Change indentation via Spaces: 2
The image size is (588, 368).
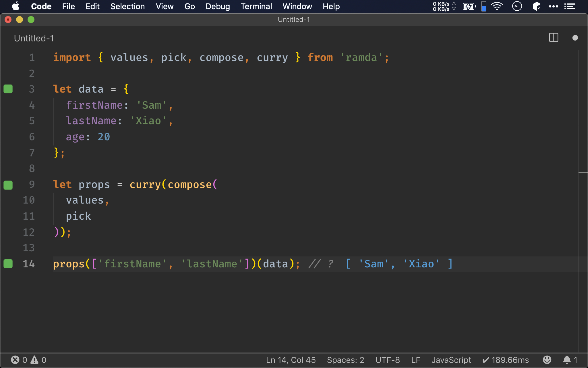(x=345, y=360)
